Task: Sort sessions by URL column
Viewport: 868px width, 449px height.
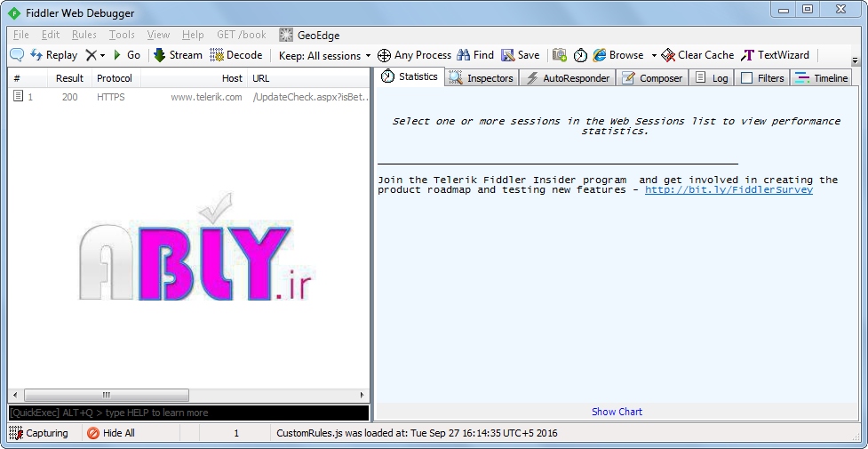Action: pos(308,78)
